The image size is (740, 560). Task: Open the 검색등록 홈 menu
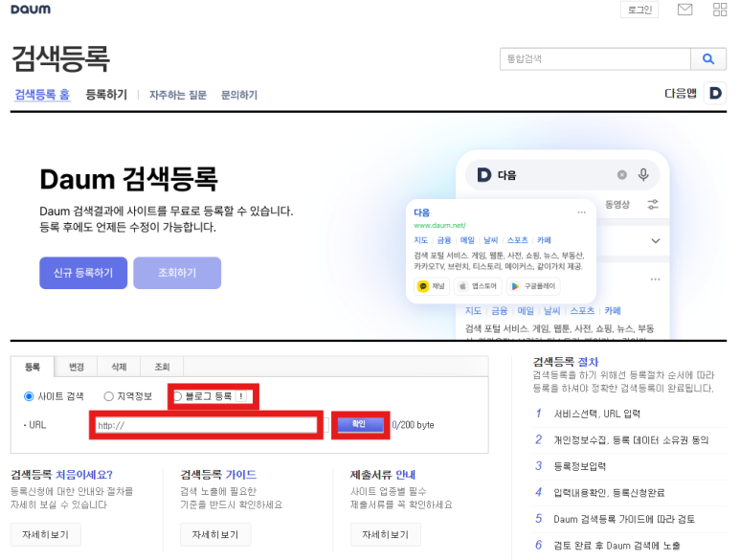[42, 95]
